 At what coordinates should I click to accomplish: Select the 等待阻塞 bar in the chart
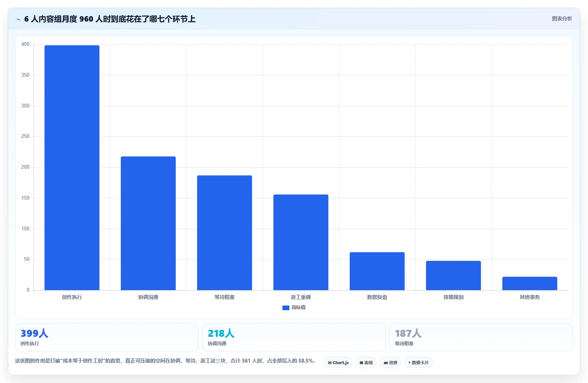224,233
